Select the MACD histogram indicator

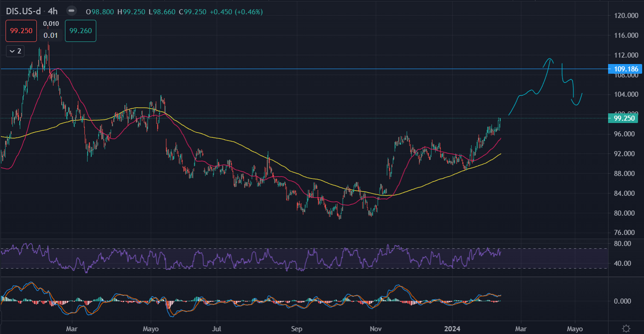(170, 306)
